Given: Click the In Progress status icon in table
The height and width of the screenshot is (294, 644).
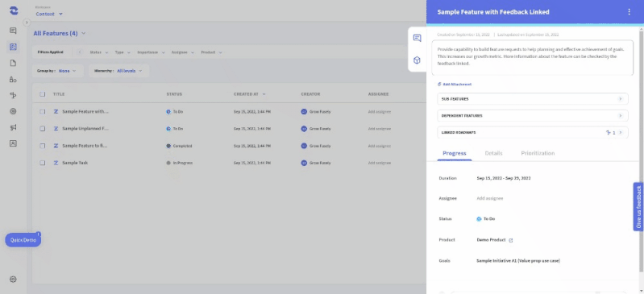Looking at the screenshot, I should [168, 163].
